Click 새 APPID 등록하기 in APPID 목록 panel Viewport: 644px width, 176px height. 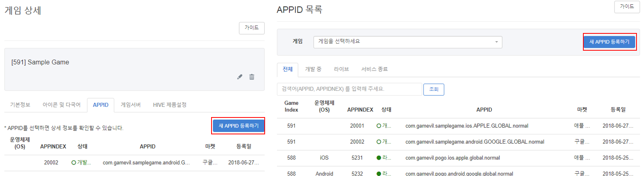(x=609, y=42)
